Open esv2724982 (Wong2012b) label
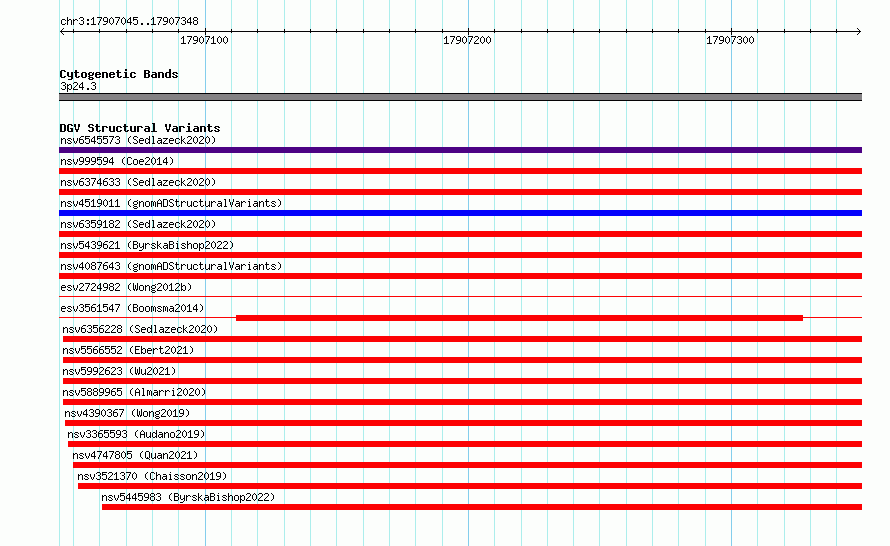 (126, 287)
